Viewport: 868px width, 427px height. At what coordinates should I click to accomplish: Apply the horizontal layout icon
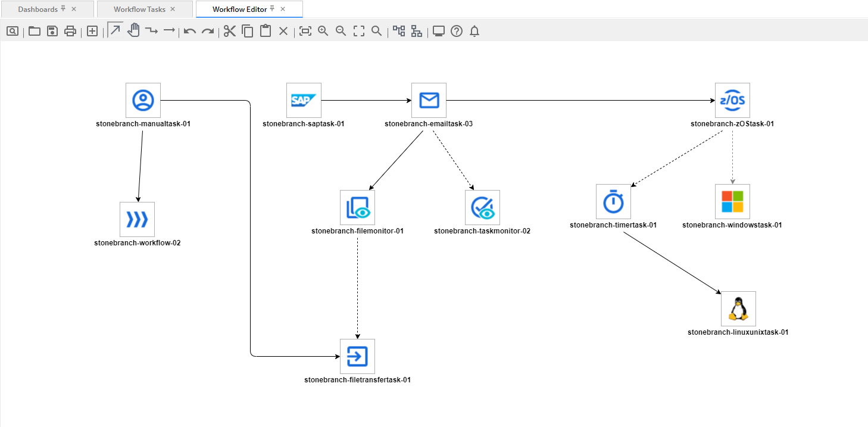[399, 31]
